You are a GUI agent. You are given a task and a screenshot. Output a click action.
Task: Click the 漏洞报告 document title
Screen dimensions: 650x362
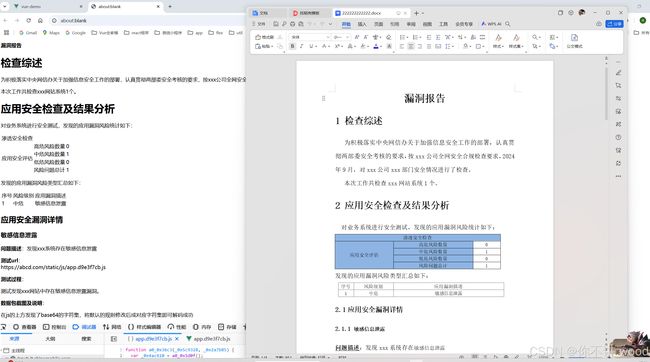(x=424, y=98)
